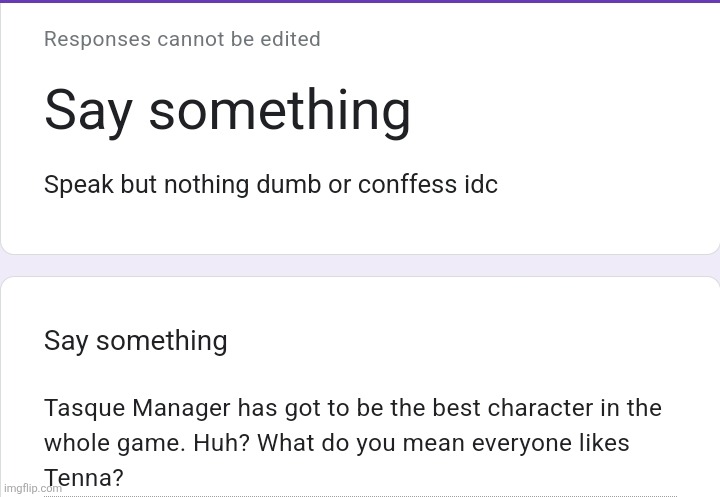Place cursor on the word "Tasque"

(82, 408)
